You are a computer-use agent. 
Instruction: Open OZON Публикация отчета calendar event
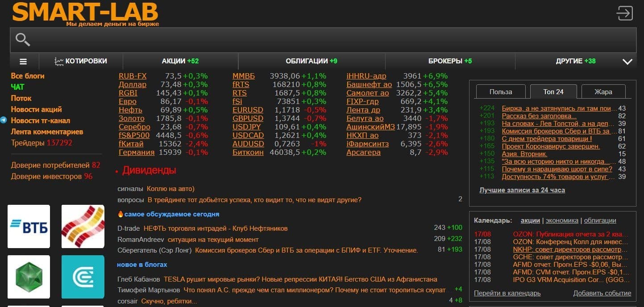click(570, 234)
